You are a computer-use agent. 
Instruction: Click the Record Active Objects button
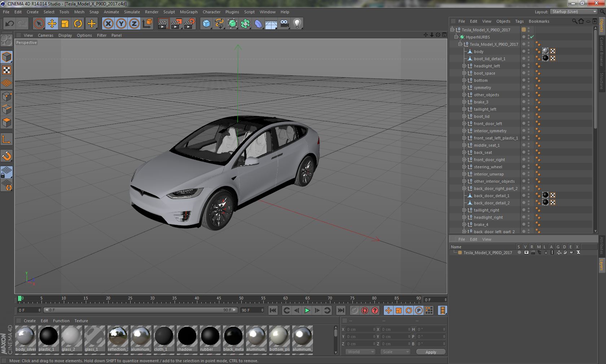[x=355, y=310]
